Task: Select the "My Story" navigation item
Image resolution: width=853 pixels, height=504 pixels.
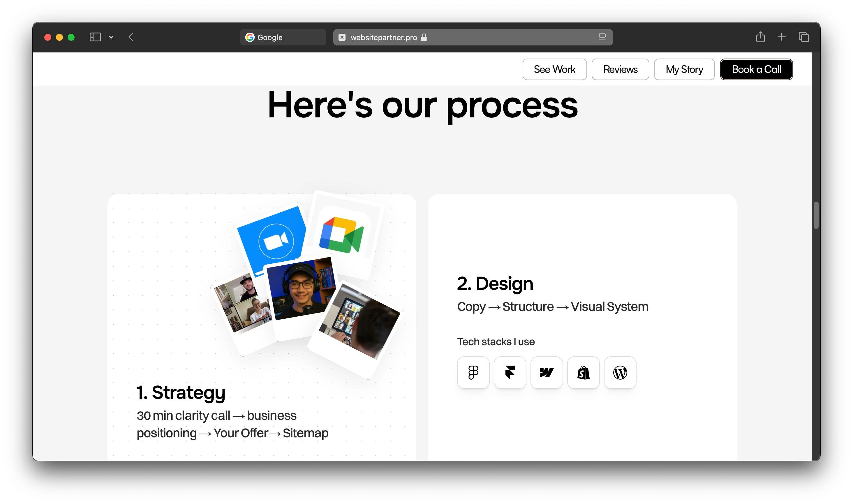Action: [x=684, y=69]
